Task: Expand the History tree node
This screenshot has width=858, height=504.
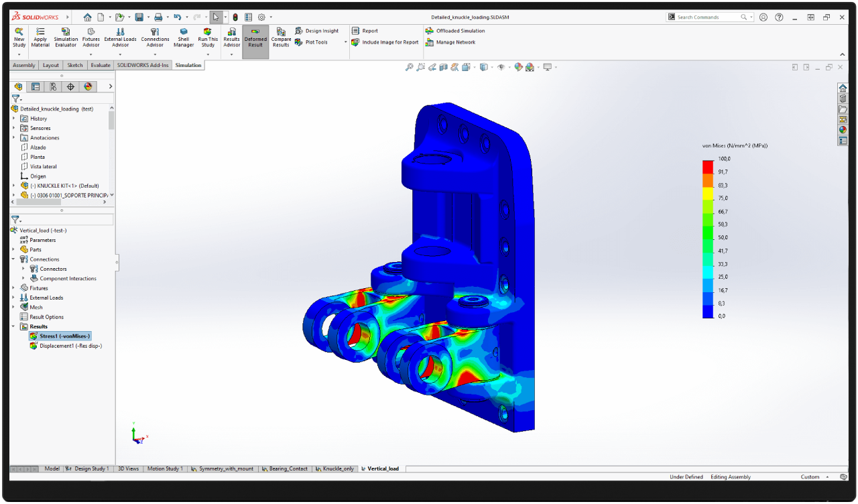Action: [13, 119]
